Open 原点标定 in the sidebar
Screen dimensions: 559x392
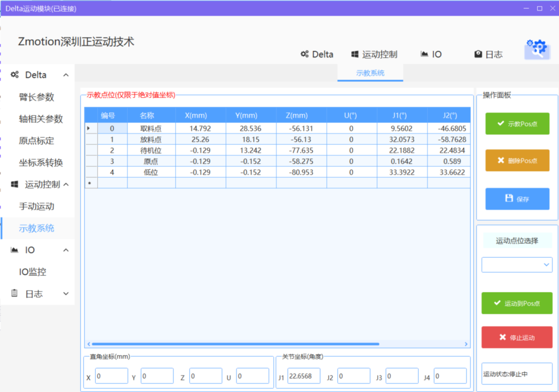36,140
